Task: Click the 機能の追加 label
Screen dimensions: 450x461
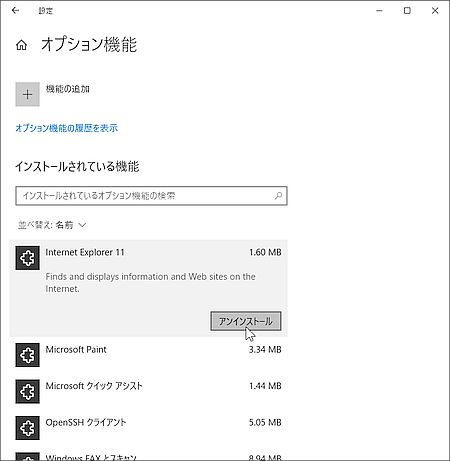Action: pos(68,89)
